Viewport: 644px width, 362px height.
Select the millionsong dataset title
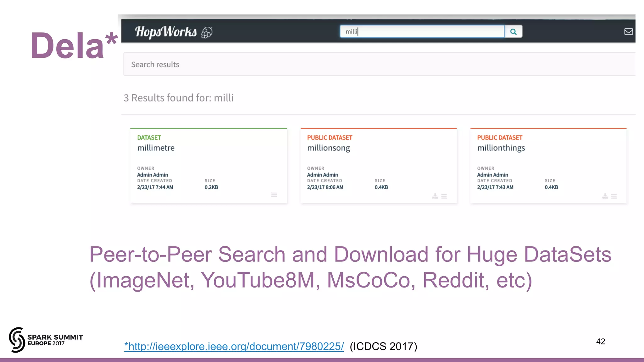[329, 148]
